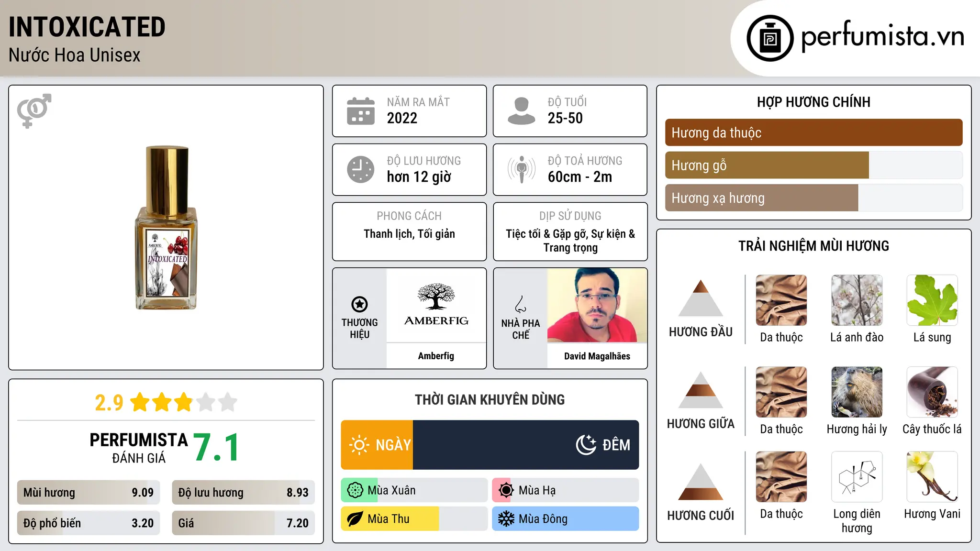980x551 pixels.
Task: Click the Perfumista score 7.1
Action: 216,447
